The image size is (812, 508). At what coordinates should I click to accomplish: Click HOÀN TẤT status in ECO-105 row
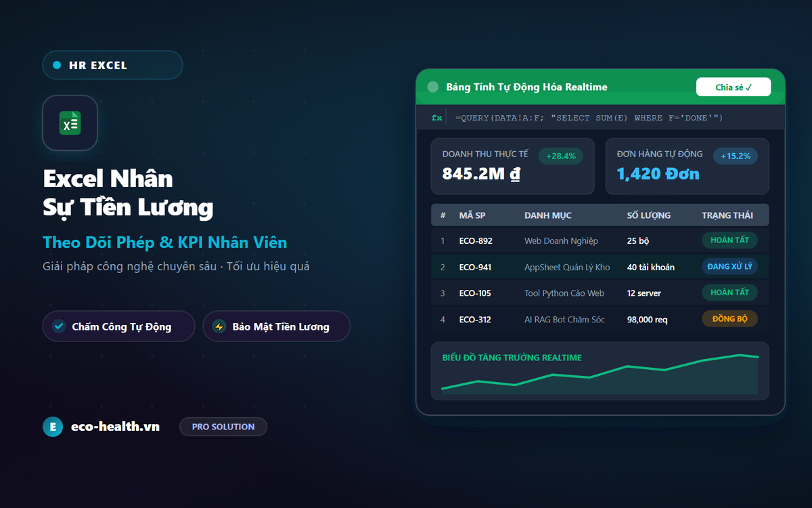pyautogui.click(x=729, y=293)
